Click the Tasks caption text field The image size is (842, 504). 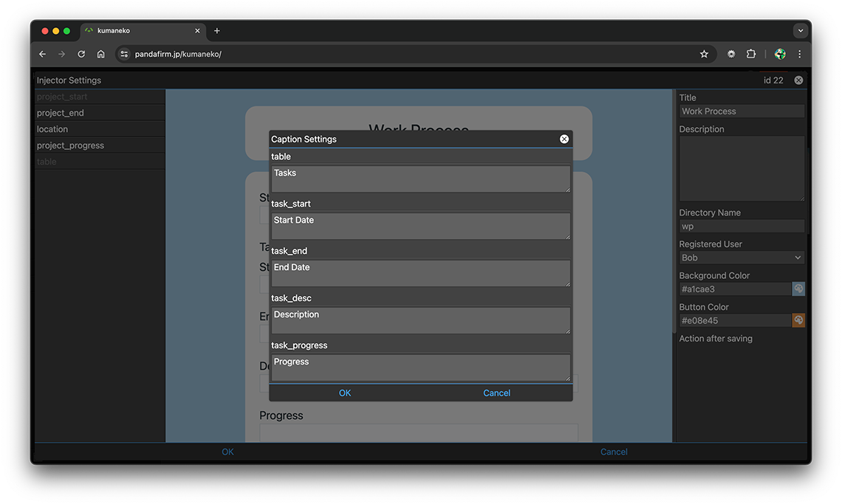pyautogui.click(x=420, y=179)
